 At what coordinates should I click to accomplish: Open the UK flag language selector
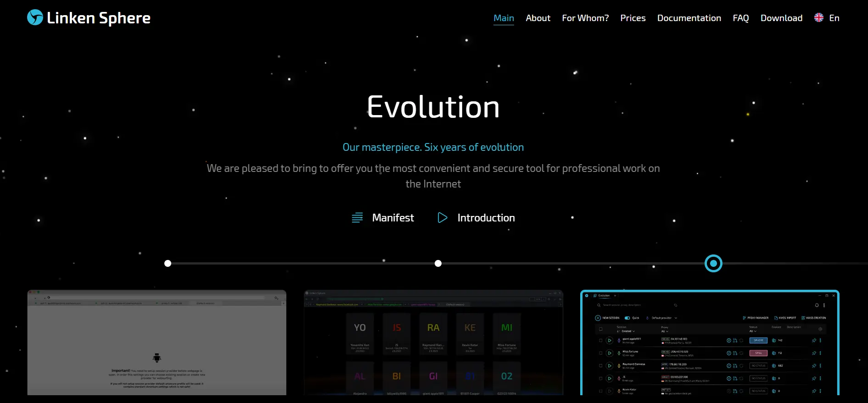[x=827, y=18]
